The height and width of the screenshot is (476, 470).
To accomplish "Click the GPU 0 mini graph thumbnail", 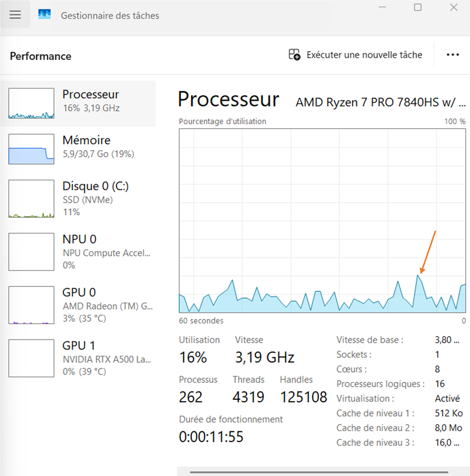I will click(31, 305).
